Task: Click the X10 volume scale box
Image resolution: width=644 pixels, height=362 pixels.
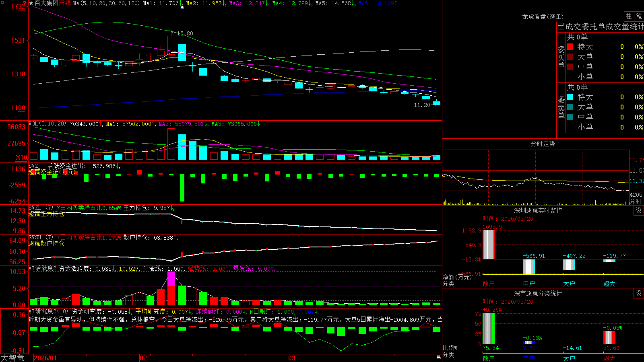Action: [x=21, y=157]
